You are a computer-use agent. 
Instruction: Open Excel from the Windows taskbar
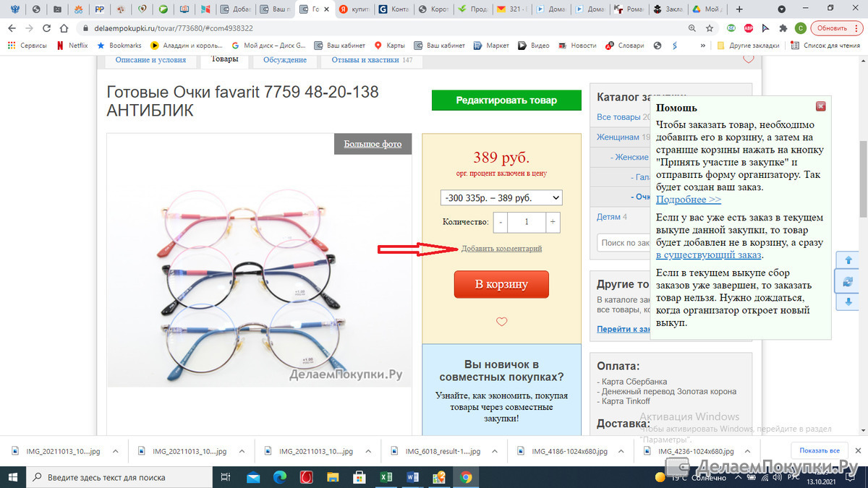(386, 477)
